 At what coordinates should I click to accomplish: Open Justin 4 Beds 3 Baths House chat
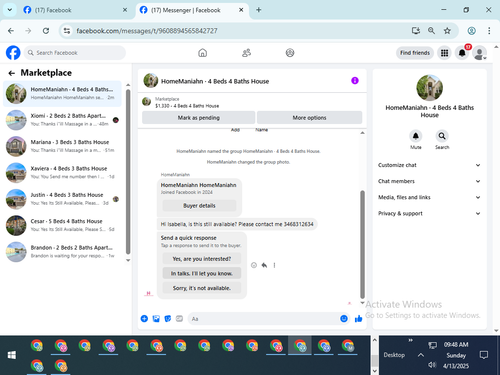coord(62,199)
